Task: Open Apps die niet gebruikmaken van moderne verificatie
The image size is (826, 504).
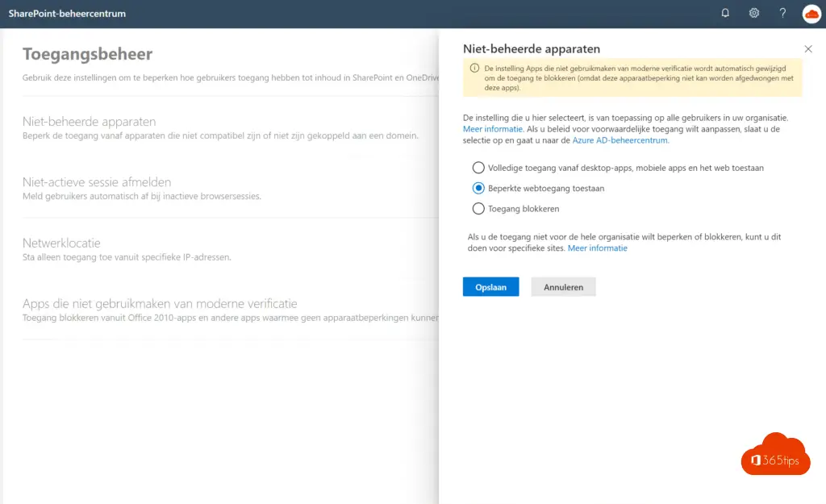Action: click(x=160, y=303)
